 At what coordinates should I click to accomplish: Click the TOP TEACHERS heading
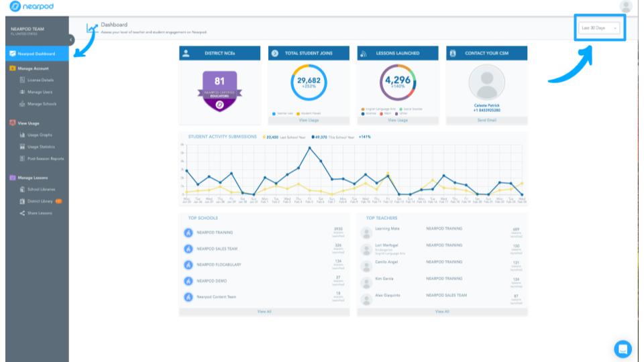pos(382,218)
